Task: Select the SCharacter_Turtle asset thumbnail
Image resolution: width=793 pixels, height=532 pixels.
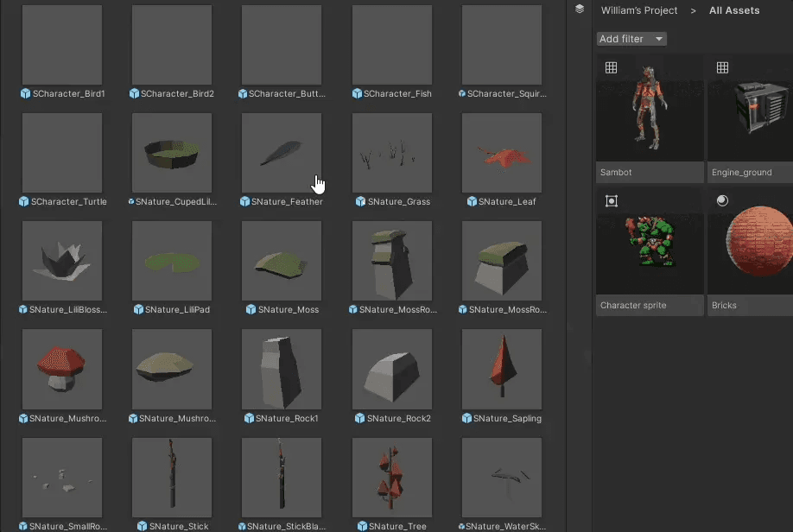Action: (62, 152)
